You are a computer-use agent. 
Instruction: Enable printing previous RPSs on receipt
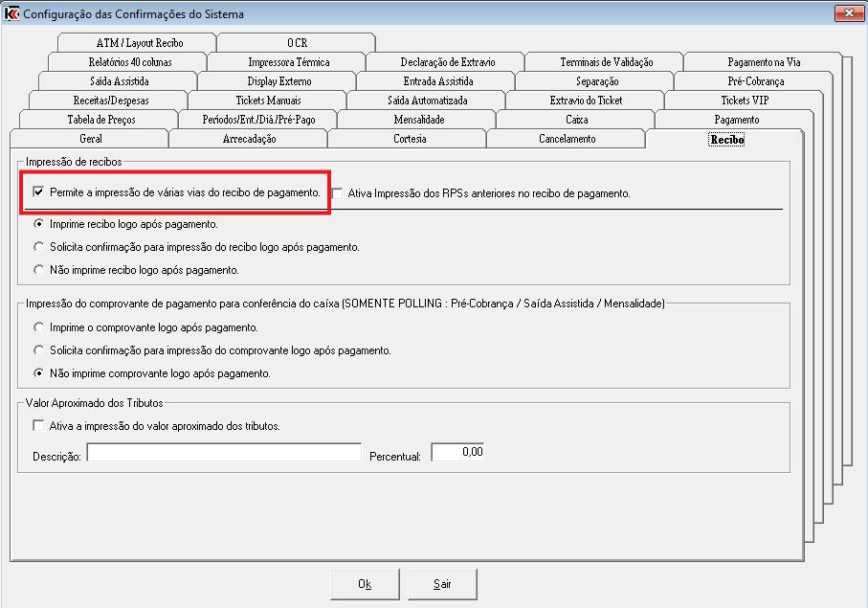pyautogui.click(x=338, y=193)
